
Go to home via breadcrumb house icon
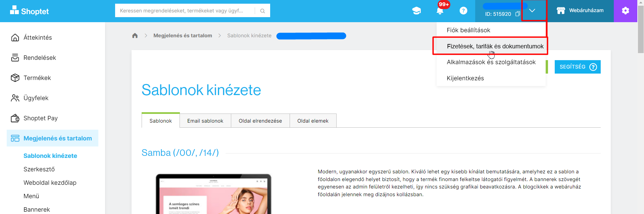pyautogui.click(x=135, y=36)
